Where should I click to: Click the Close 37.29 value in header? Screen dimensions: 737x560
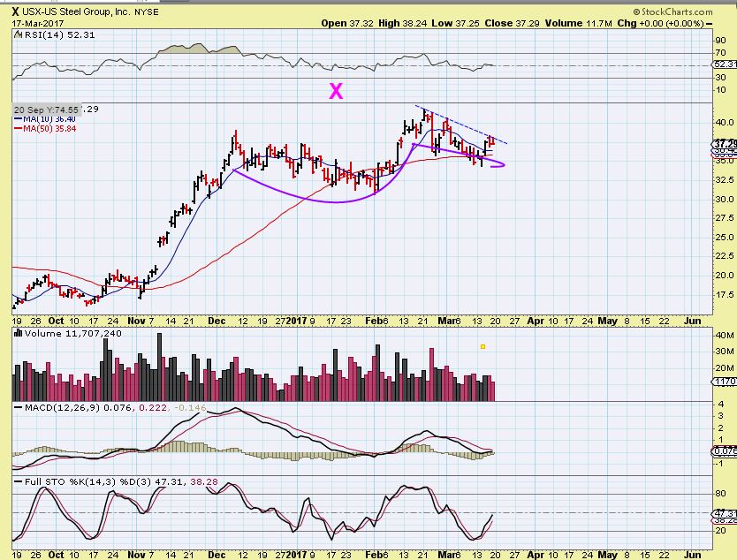point(512,23)
